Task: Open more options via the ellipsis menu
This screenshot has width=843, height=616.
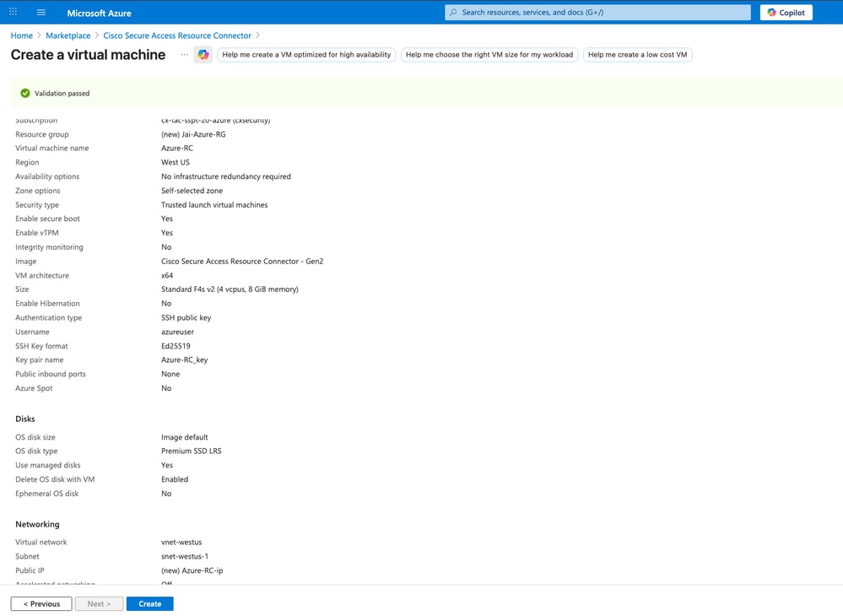Action: pyautogui.click(x=181, y=54)
